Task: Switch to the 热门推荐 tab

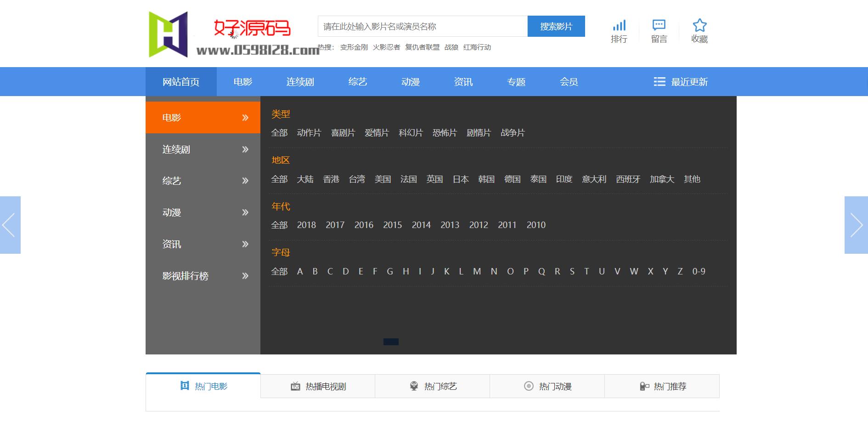Action: tap(662, 386)
